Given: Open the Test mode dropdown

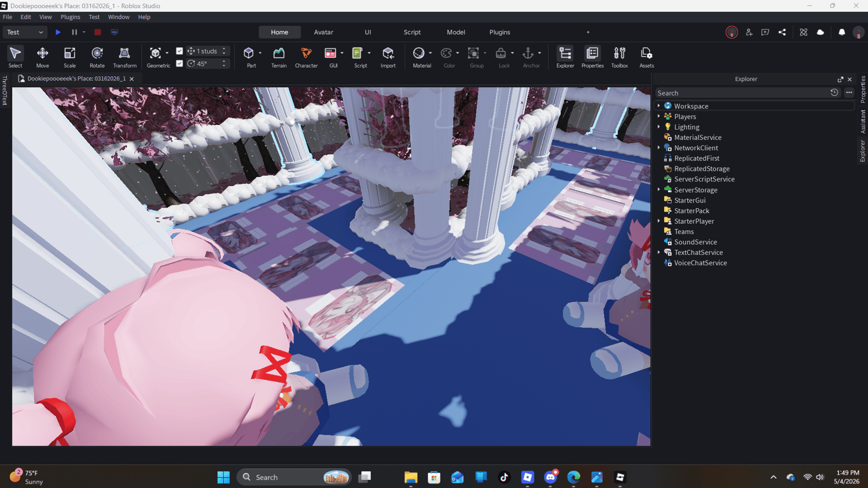Looking at the screenshot, I should tap(25, 32).
